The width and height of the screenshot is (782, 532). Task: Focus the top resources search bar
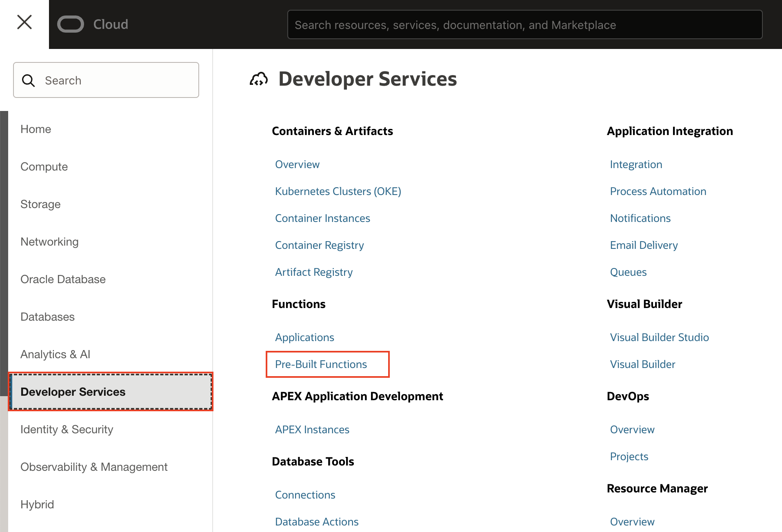point(524,25)
